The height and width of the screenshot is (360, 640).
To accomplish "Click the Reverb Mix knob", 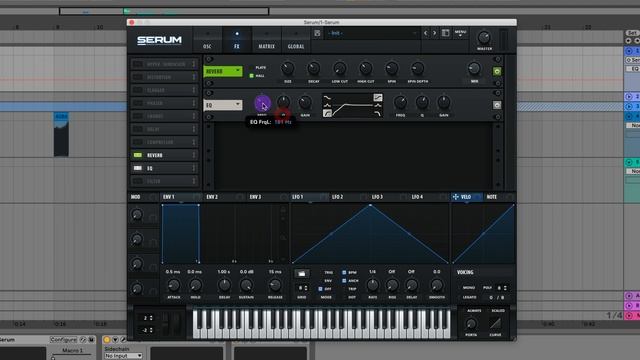I will point(474,69).
